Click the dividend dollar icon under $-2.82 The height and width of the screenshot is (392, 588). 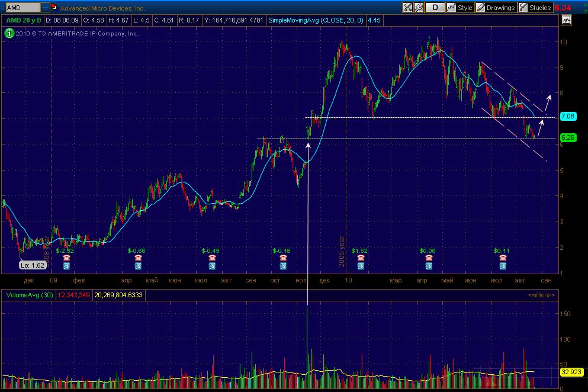point(66,266)
